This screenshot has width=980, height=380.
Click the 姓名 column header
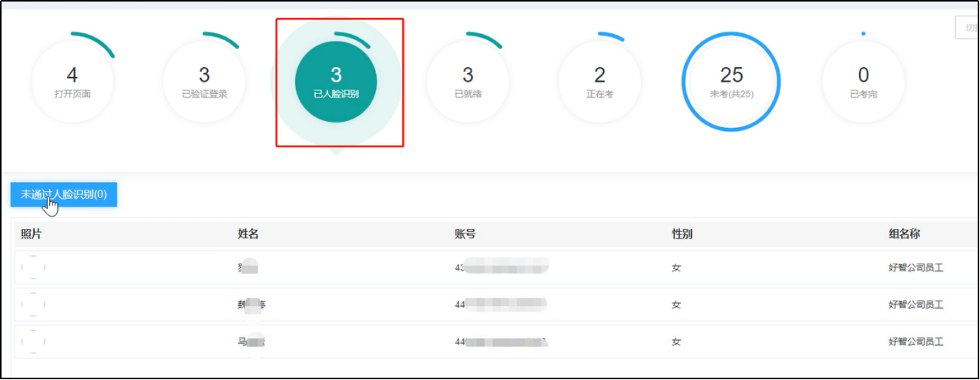tap(248, 234)
